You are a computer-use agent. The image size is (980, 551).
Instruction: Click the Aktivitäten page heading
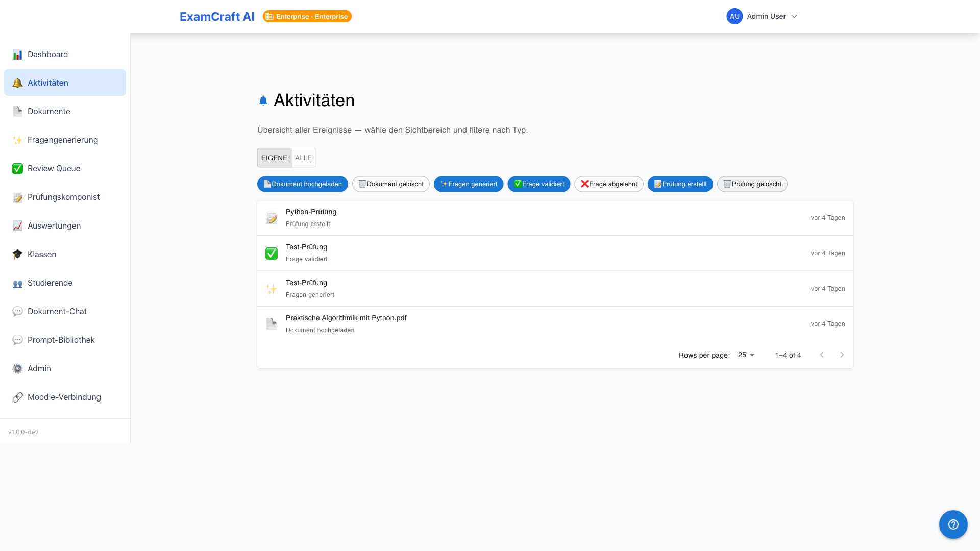point(314,101)
